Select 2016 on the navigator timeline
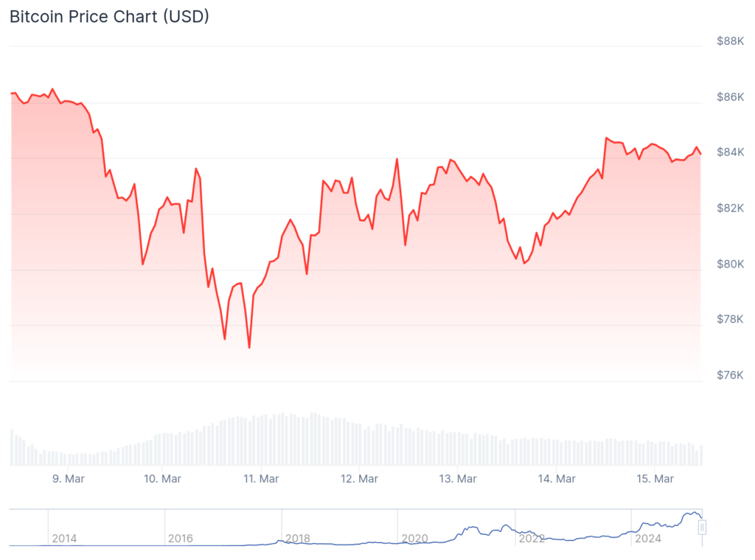755x560 pixels. pyautogui.click(x=181, y=539)
